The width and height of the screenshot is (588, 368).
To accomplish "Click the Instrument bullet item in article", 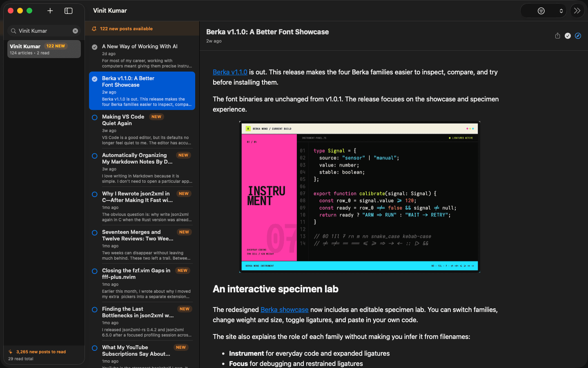I will [x=309, y=353].
